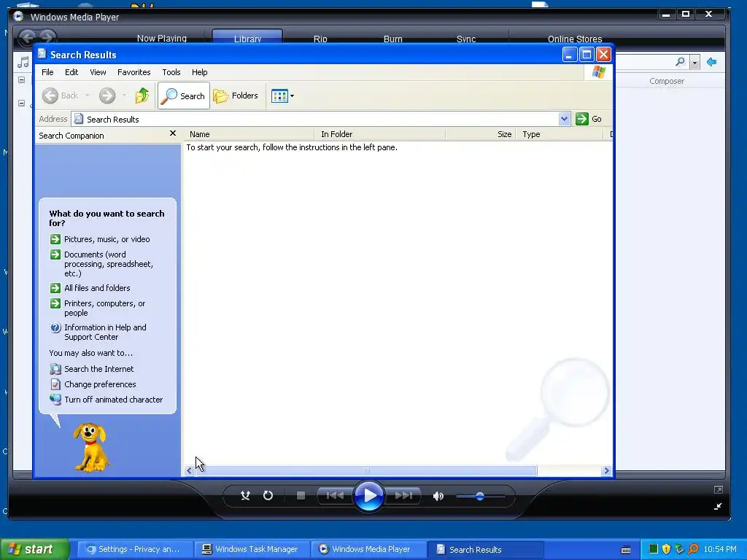Screen dimensions: 747x560
Task: Click the Media Player volume slider
Action: pos(480,496)
